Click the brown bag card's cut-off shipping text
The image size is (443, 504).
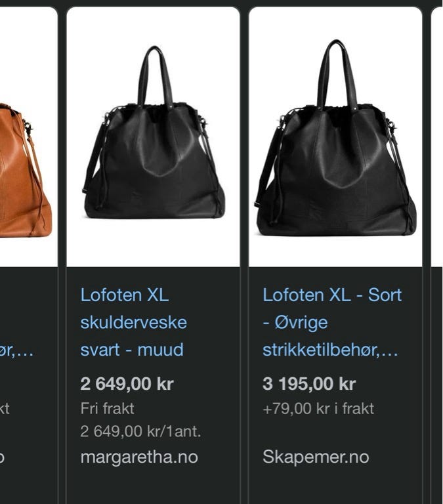tap(5, 409)
